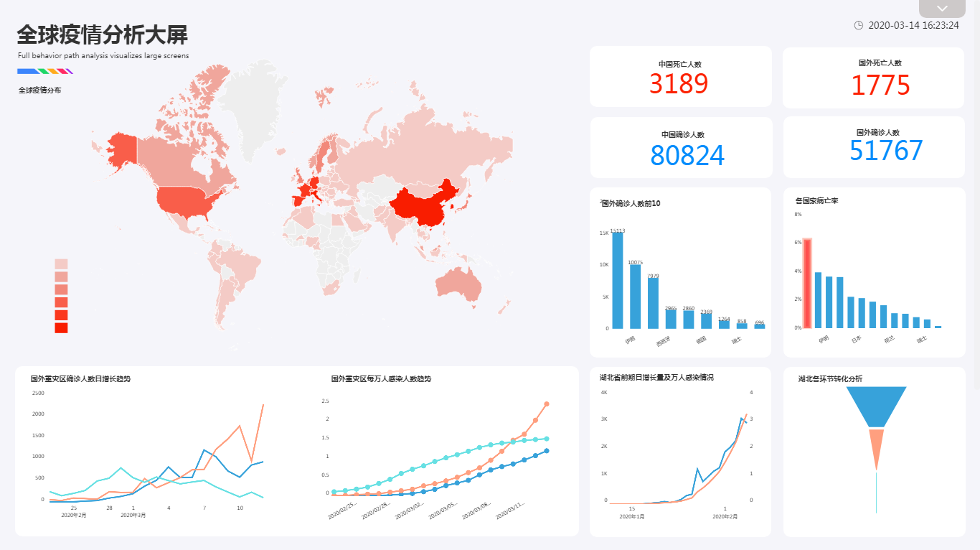Click the 国外死亡人数 1775 value
This screenshot has width=980, height=550.
(x=880, y=85)
